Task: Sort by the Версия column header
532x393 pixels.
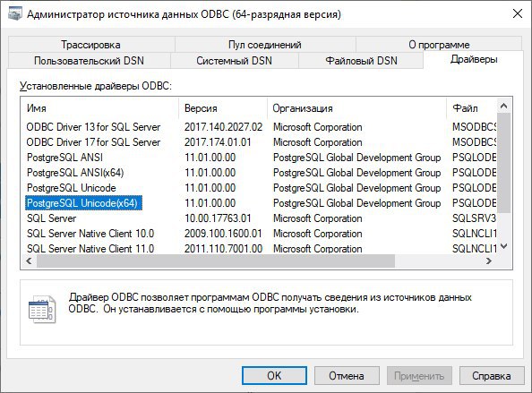Action: 223,108
